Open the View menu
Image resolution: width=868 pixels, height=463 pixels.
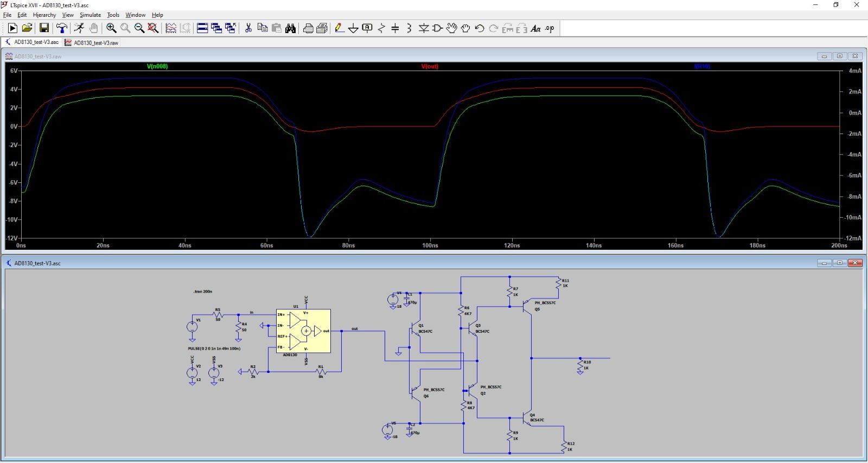click(68, 15)
